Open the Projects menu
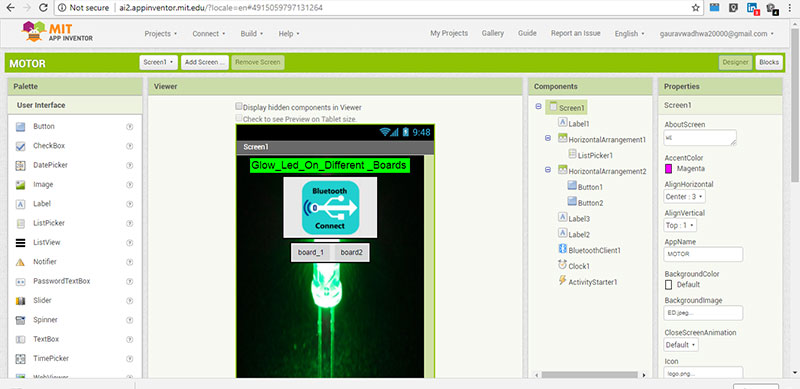The image size is (800, 389). pos(161,34)
